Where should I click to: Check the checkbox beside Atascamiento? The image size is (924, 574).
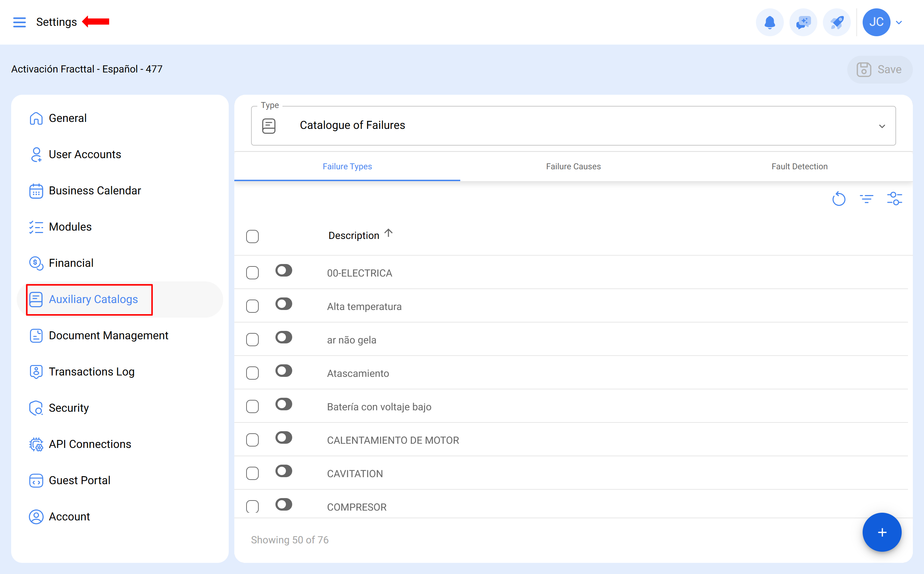click(x=252, y=372)
